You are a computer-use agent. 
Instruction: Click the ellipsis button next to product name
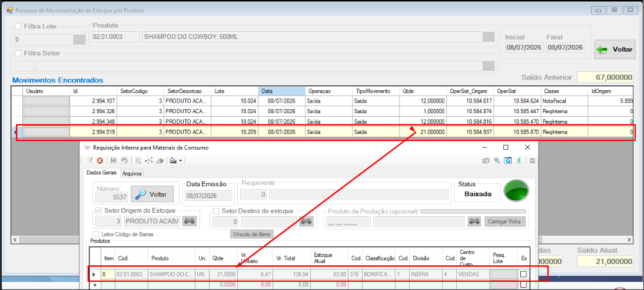(488, 37)
